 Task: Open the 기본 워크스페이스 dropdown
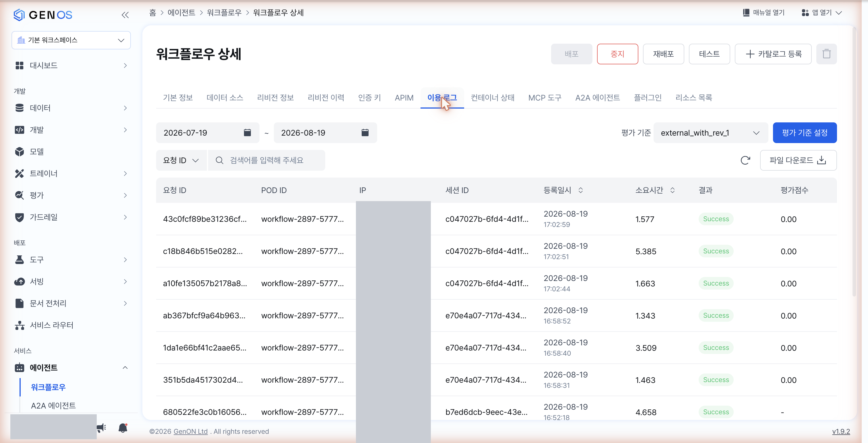71,40
